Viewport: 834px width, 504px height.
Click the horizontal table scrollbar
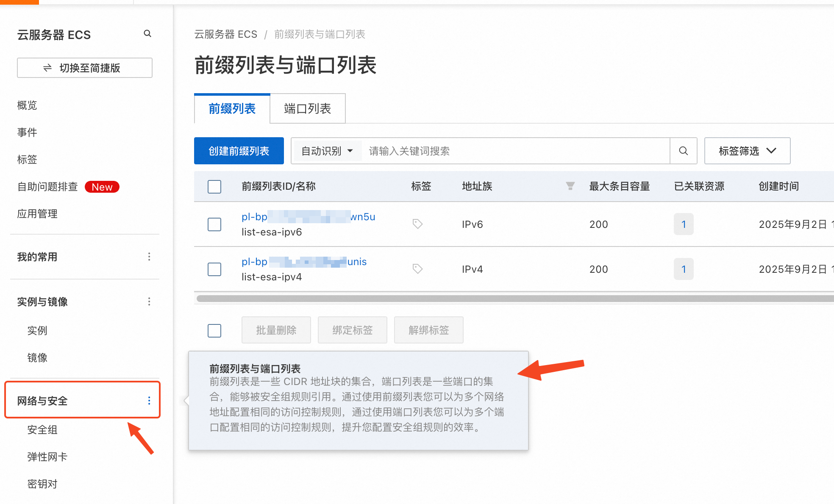tap(509, 299)
